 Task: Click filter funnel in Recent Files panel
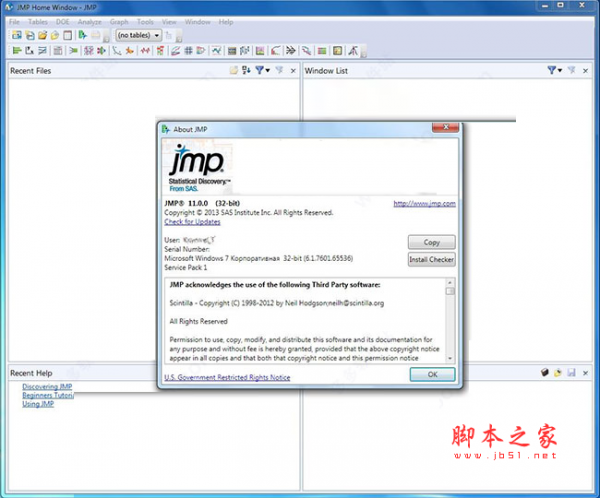pyautogui.click(x=259, y=70)
